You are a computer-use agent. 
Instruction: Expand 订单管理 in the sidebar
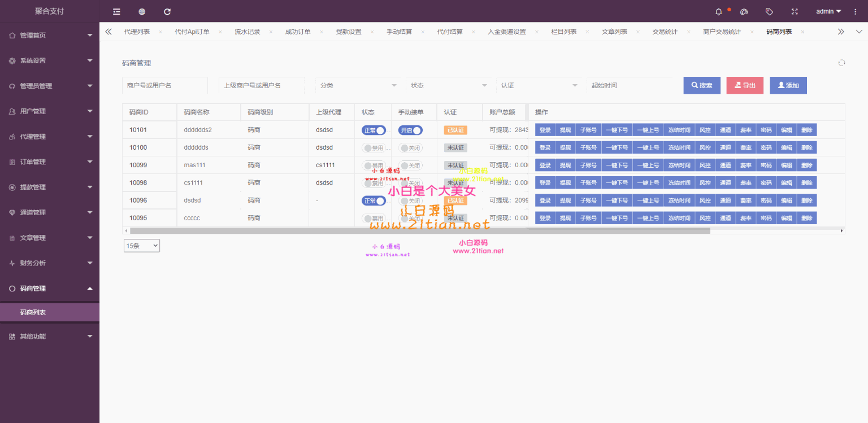click(x=50, y=162)
